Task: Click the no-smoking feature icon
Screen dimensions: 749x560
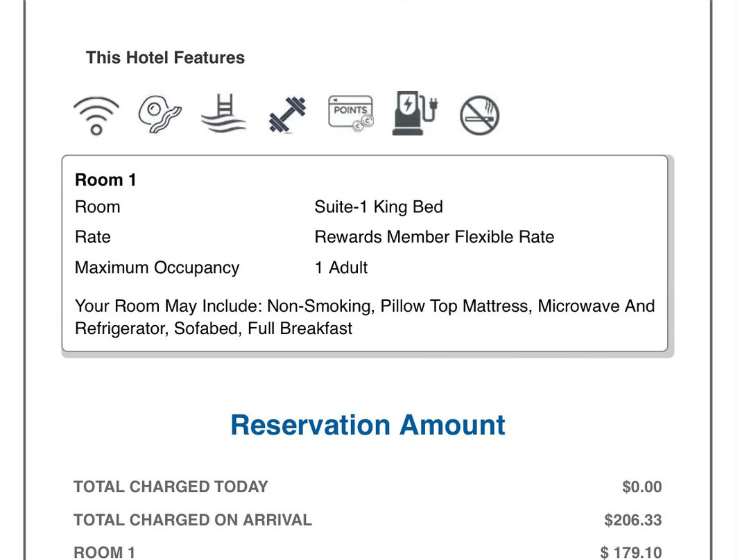Action: coord(479,115)
